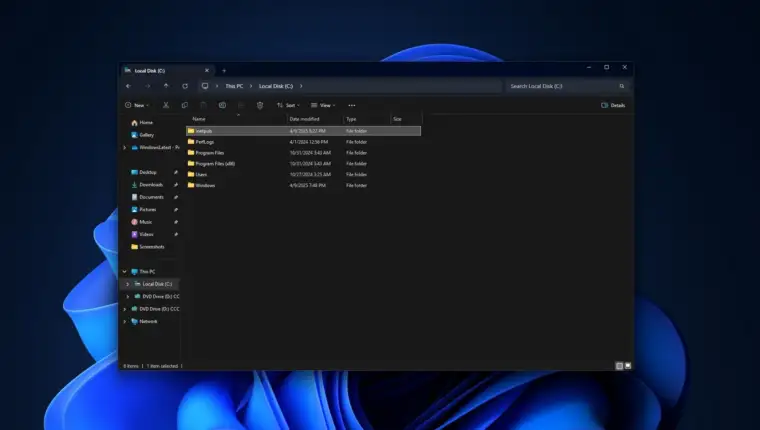Select the Local Disk (C:) tab

click(167, 70)
